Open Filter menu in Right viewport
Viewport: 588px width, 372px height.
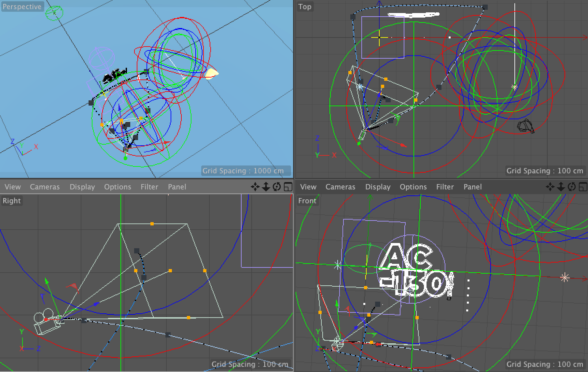[x=149, y=187]
